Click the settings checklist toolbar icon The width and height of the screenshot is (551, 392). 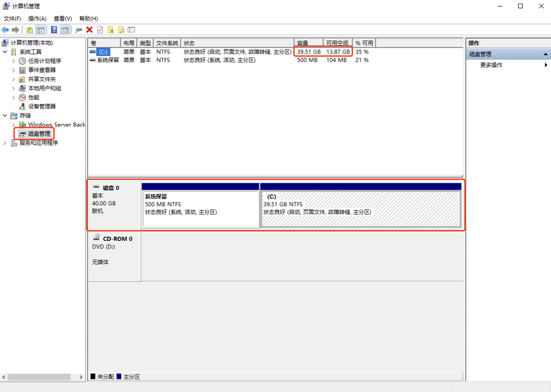coord(131,30)
